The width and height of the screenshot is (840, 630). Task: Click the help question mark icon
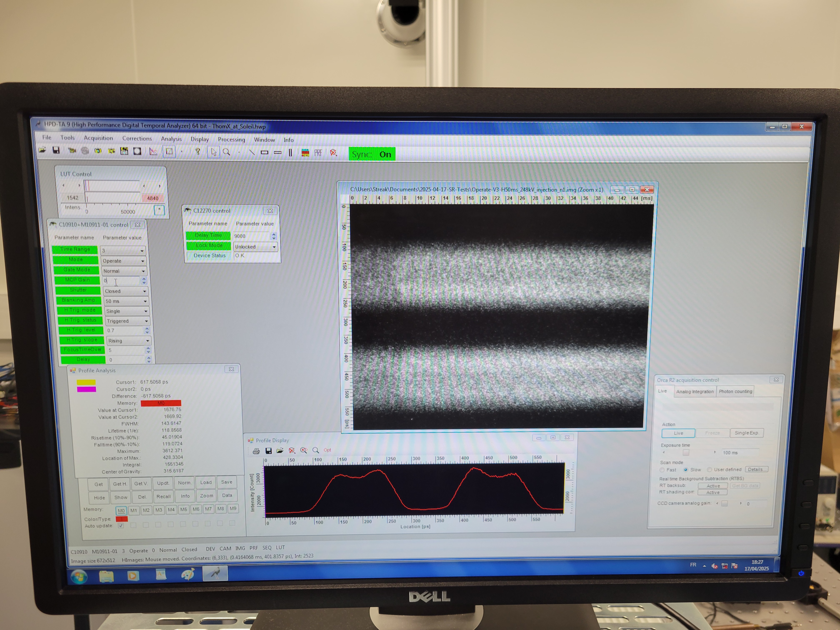click(197, 151)
